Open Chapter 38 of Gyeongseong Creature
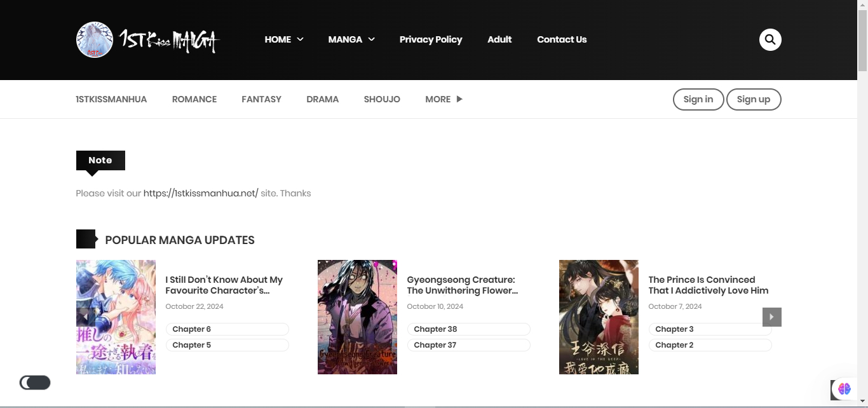The height and width of the screenshot is (408, 868). [468, 329]
